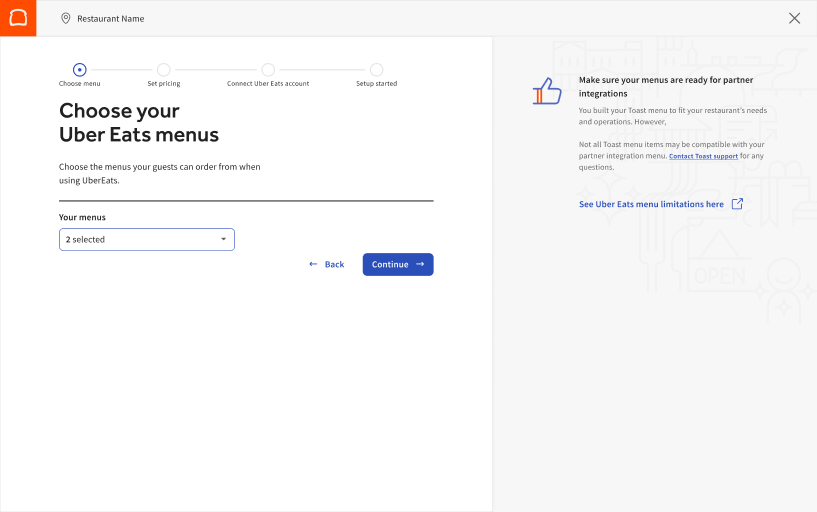The image size is (817, 512).
Task: Click the right arrow inside the Continue button
Action: (x=420, y=264)
